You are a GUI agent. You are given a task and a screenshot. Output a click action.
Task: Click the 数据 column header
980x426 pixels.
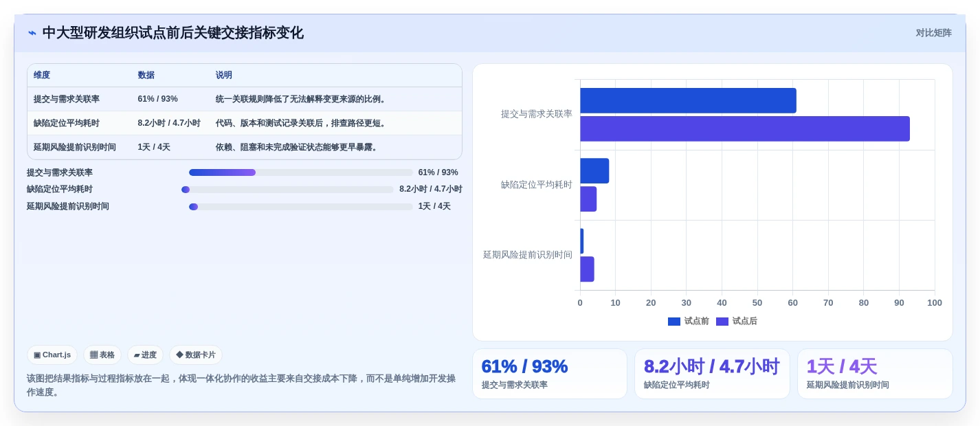click(x=146, y=76)
